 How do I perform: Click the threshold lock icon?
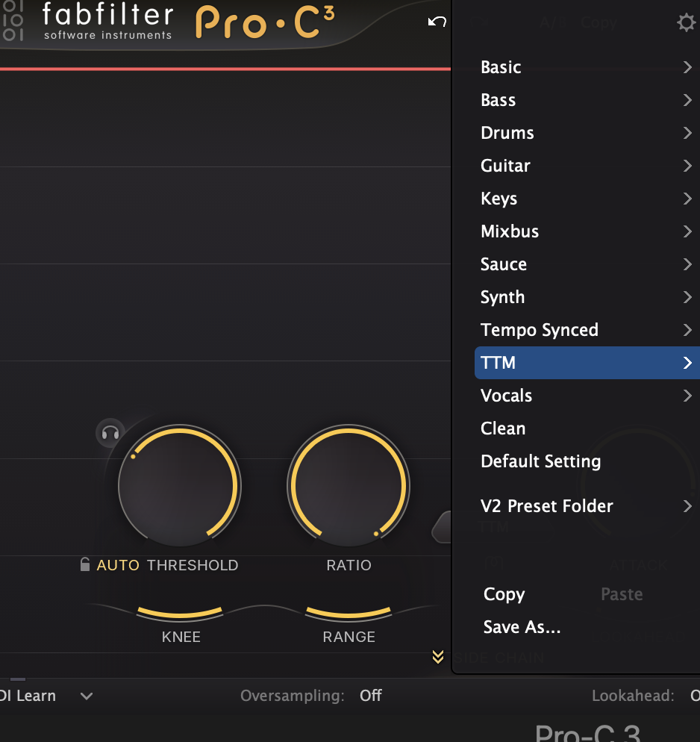pos(85,564)
